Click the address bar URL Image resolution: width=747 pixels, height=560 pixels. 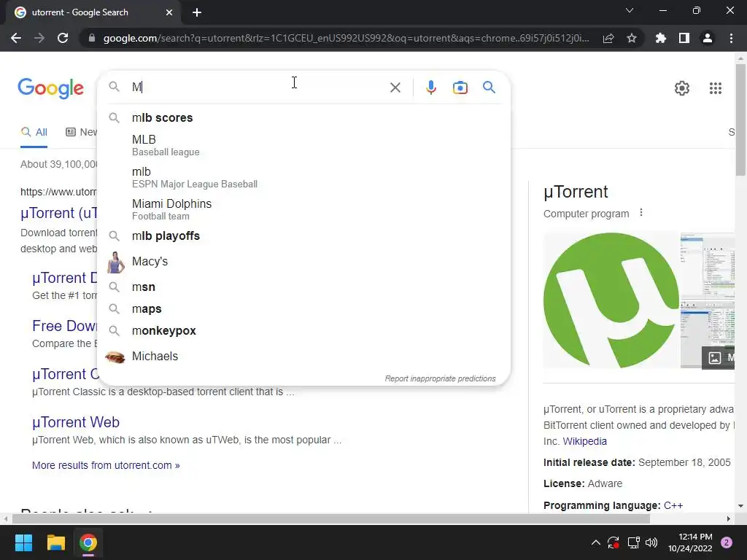(x=346, y=38)
